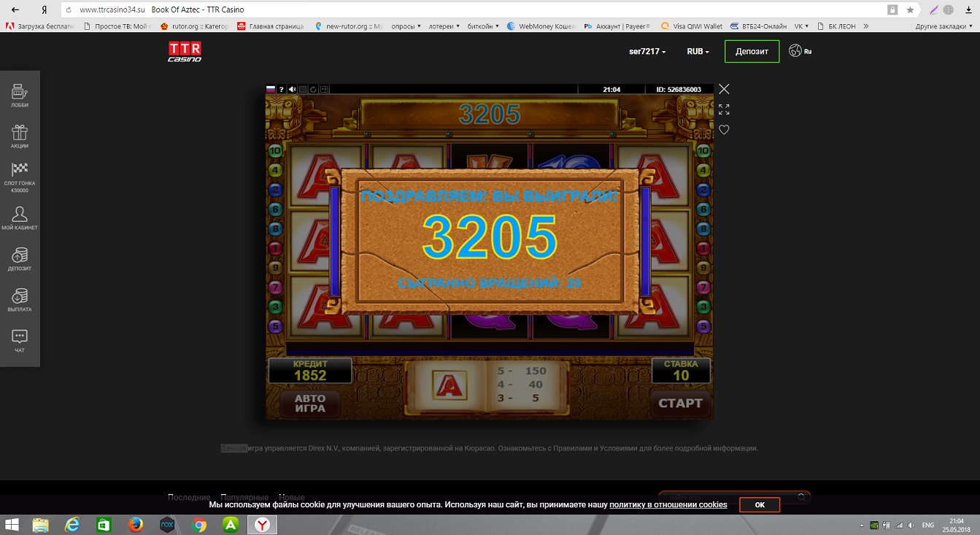Screen dimensions: 980x535
Task: Click the green Депозит header button
Action: point(752,52)
